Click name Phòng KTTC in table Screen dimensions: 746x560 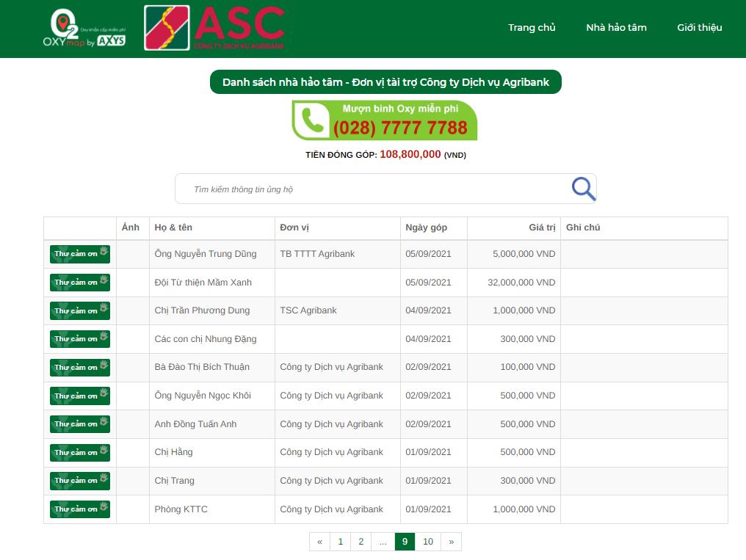coord(181,509)
